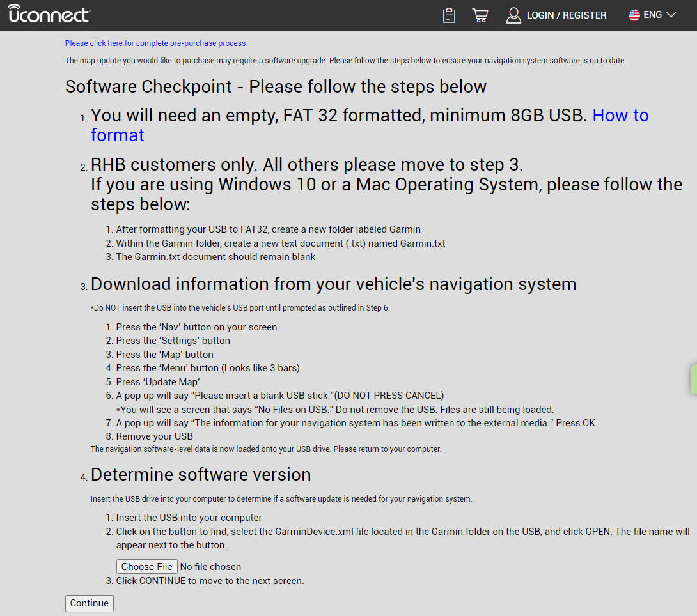Click 'Press the 'Nav' button on your screen'

(196, 327)
